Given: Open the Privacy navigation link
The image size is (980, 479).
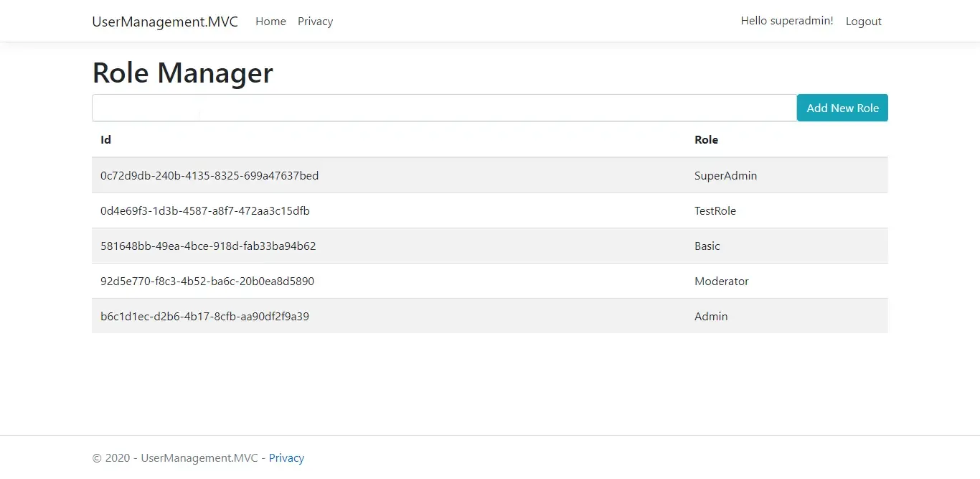Looking at the screenshot, I should (x=315, y=22).
